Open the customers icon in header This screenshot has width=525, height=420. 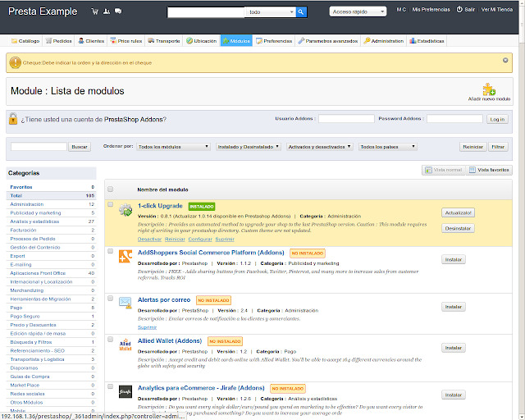[107, 11]
